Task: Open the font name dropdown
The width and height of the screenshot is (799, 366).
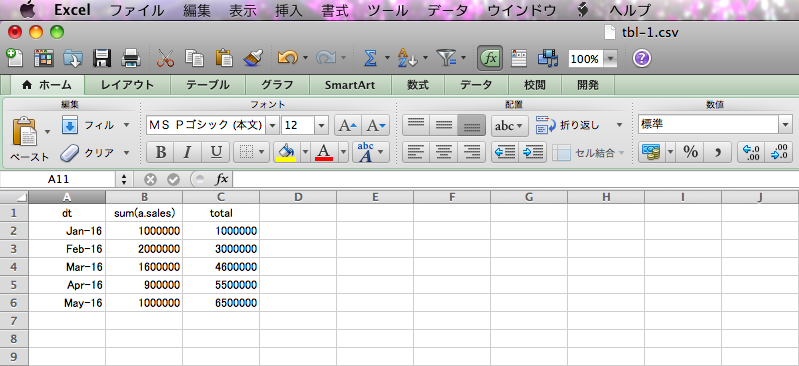Action: click(x=273, y=125)
